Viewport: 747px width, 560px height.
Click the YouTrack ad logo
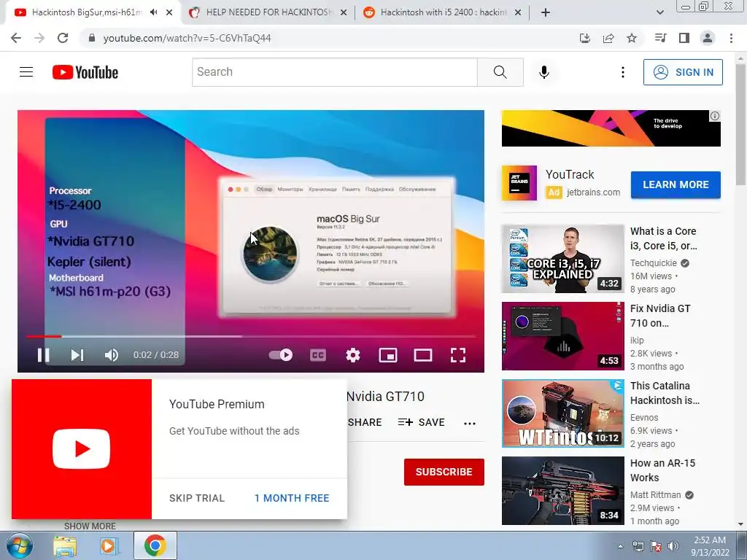(x=519, y=183)
